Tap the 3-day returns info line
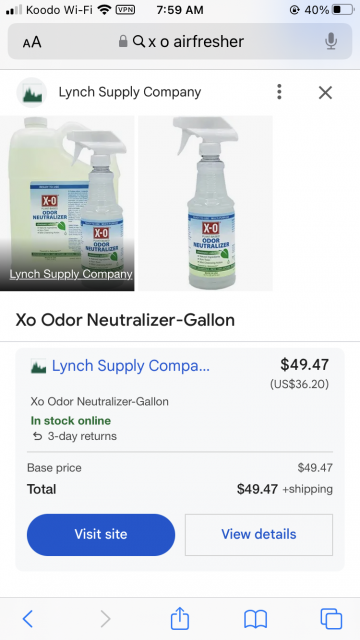The image size is (360, 640). pyautogui.click(x=75, y=436)
